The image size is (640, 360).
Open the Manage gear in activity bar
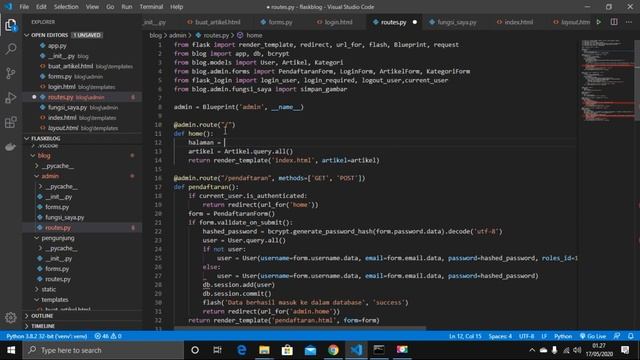pyautogui.click(x=11, y=317)
